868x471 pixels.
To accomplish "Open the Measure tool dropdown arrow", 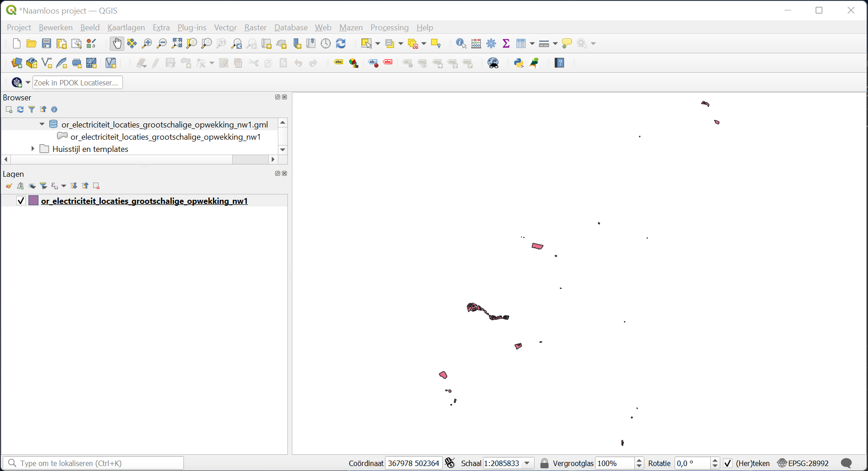I will click(555, 43).
